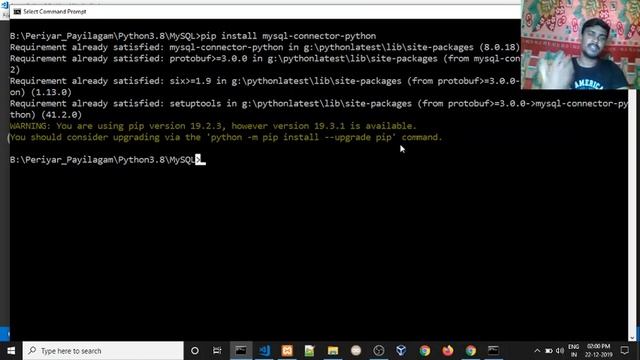Click the 'six>=1.9' requirement line
The height and width of the screenshot is (360, 640).
point(264,81)
